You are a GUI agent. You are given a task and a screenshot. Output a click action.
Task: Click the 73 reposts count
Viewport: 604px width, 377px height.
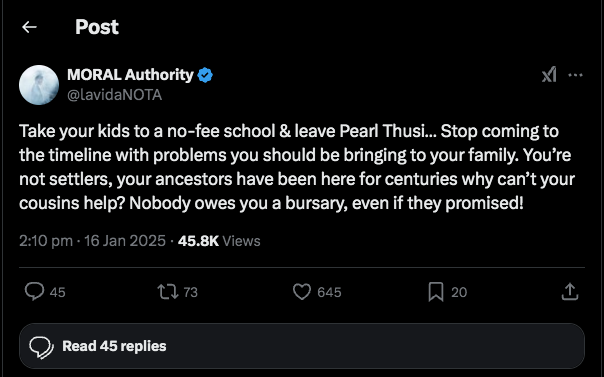click(x=190, y=292)
